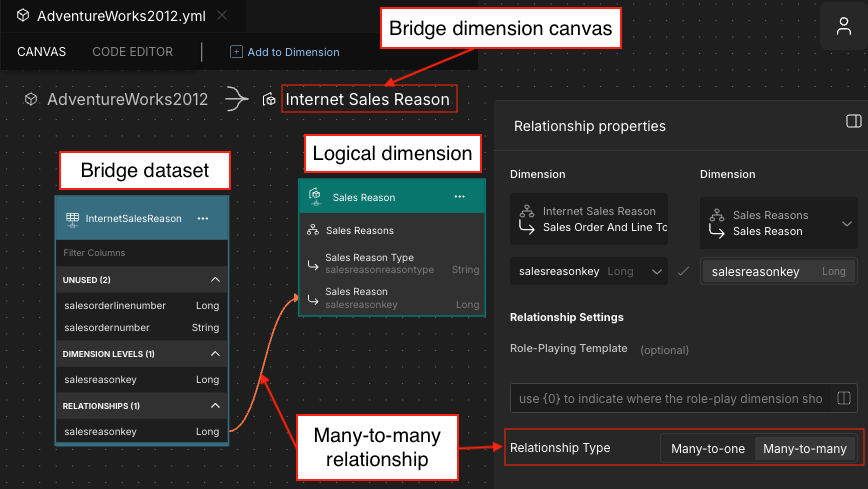Click the level arrow icon beside salesreasonkey level
The image size is (868, 489).
coord(313,300)
